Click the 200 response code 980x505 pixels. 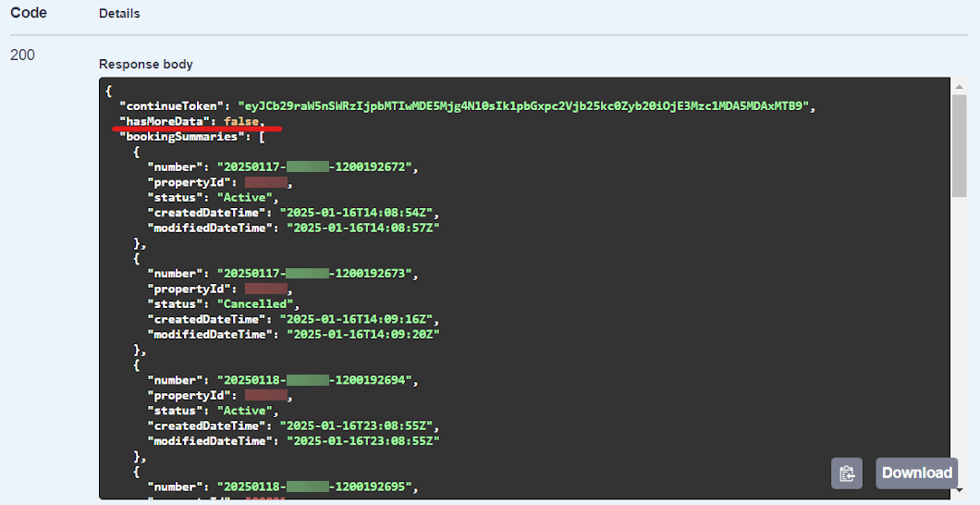(x=22, y=55)
